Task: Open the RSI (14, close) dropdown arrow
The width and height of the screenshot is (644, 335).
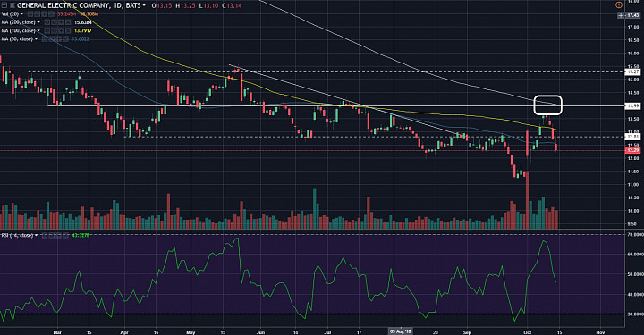Action: 36,235
